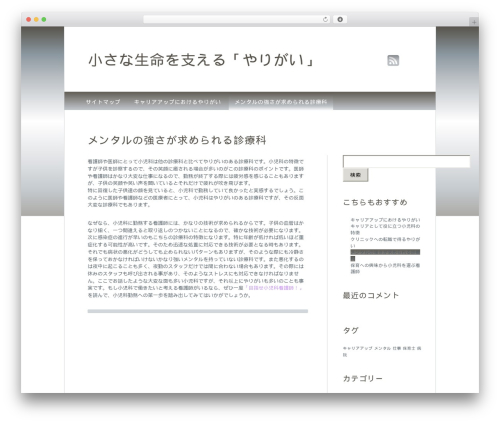Open sidebar link クリニックへの転職で得るやりがい
The image size is (500, 423).
tap(385, 242)
